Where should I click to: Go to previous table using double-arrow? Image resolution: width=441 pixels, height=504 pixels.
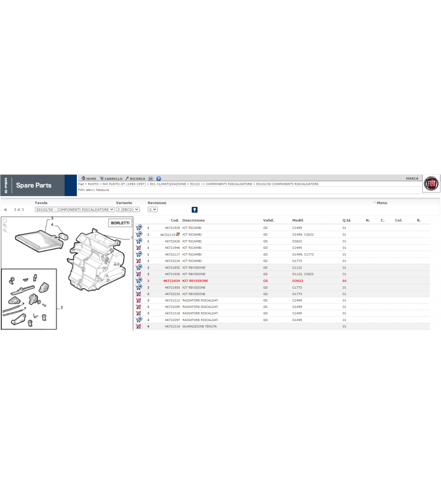(6, 210)
